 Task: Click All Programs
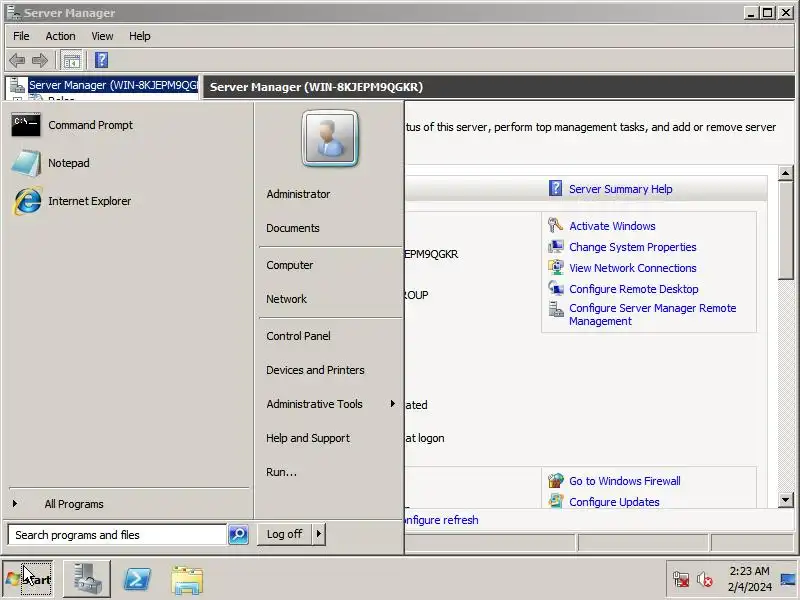coord(74,504)
